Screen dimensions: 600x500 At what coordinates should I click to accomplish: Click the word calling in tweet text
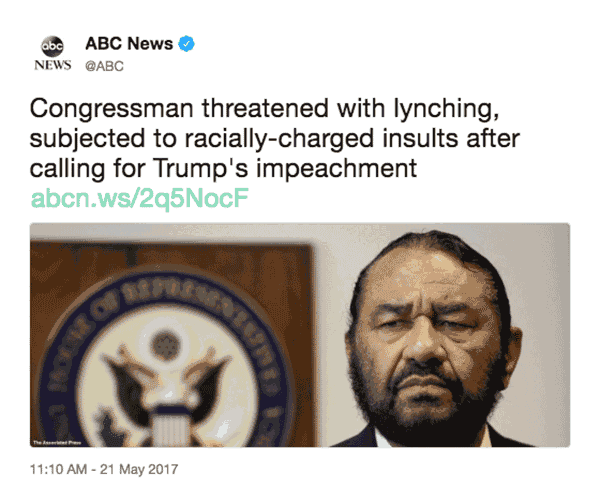coord(67,169)
